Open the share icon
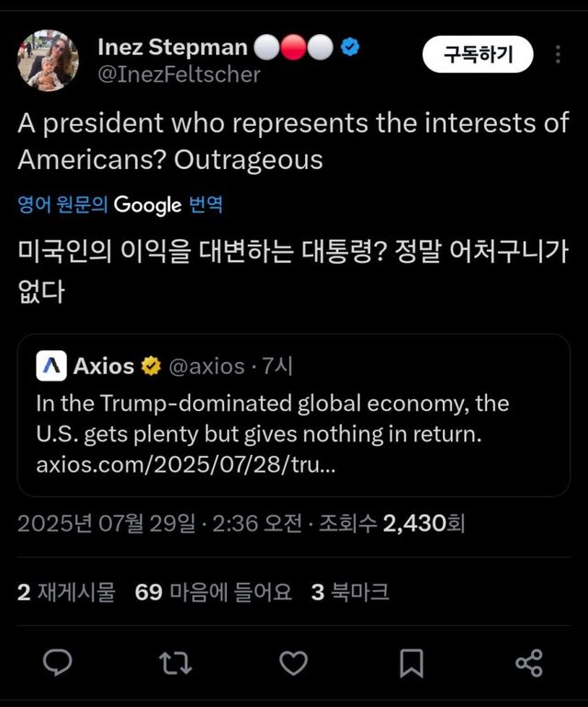This screenshot has height=707, width=588. coord(528,662)
